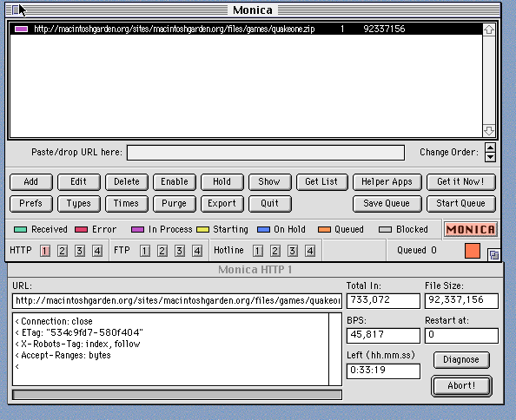Viewport: 516px width, 420px height.
Task: Select Hotline connection slot 2
Action: 275,251
